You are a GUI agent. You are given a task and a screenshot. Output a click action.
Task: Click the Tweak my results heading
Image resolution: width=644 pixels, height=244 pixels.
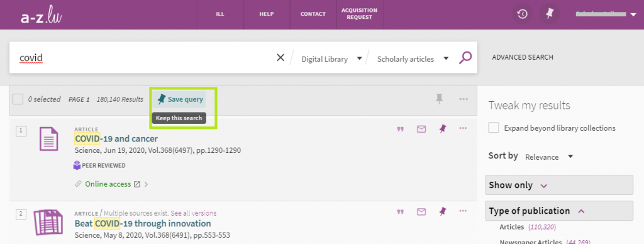[x=529, y=106]
